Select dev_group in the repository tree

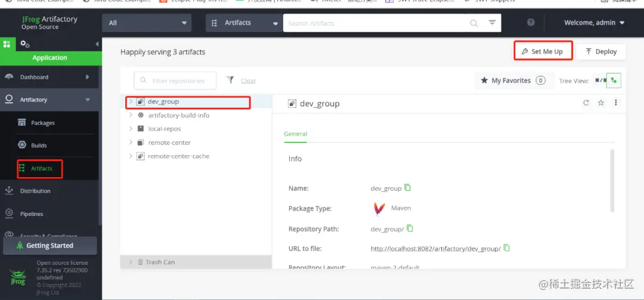pyautogui.click(x=163, y=101)
